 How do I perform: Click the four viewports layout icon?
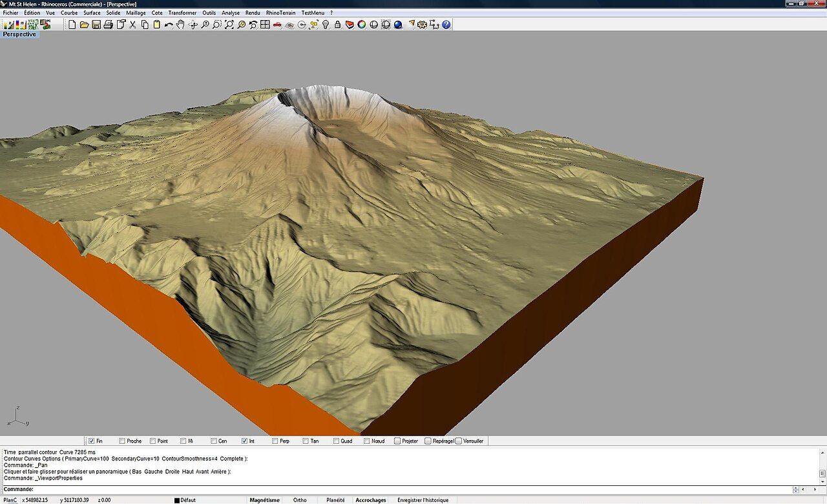point(265,25)
